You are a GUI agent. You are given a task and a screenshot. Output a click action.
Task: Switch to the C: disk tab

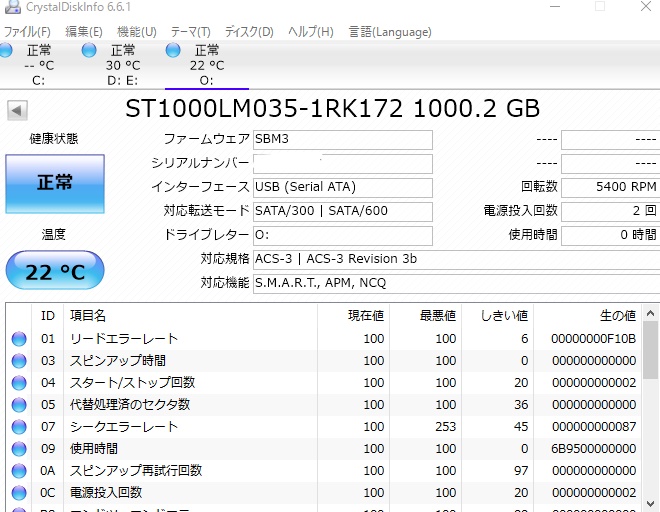(x=39, y=65)
